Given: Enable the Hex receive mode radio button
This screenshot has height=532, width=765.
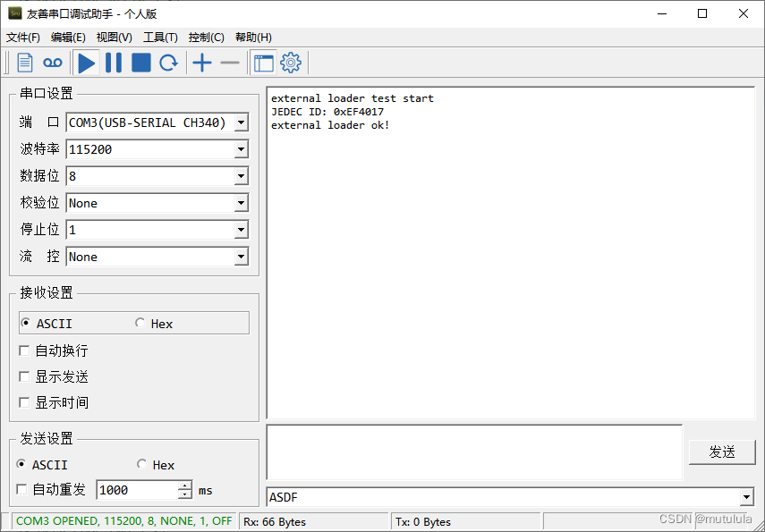Looking at the screenshot, I should click(x=140, y=323).
